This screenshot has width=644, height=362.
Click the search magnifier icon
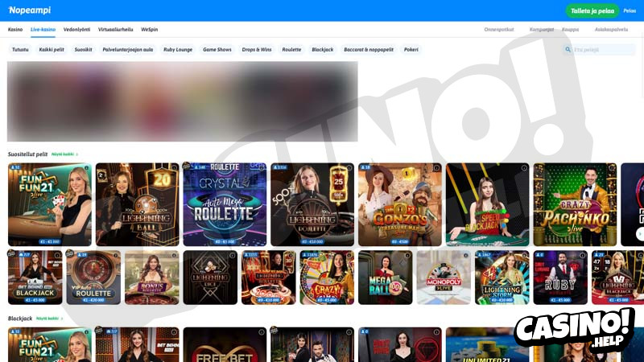coord(568,50)
